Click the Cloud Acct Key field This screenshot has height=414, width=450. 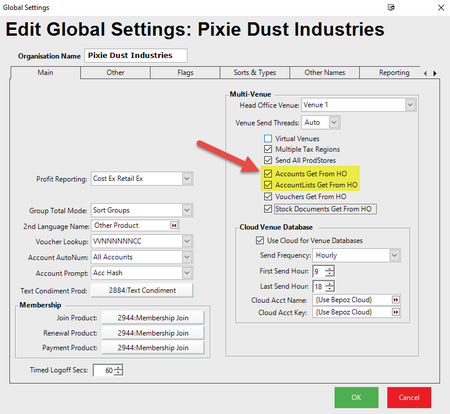[356, 312]
